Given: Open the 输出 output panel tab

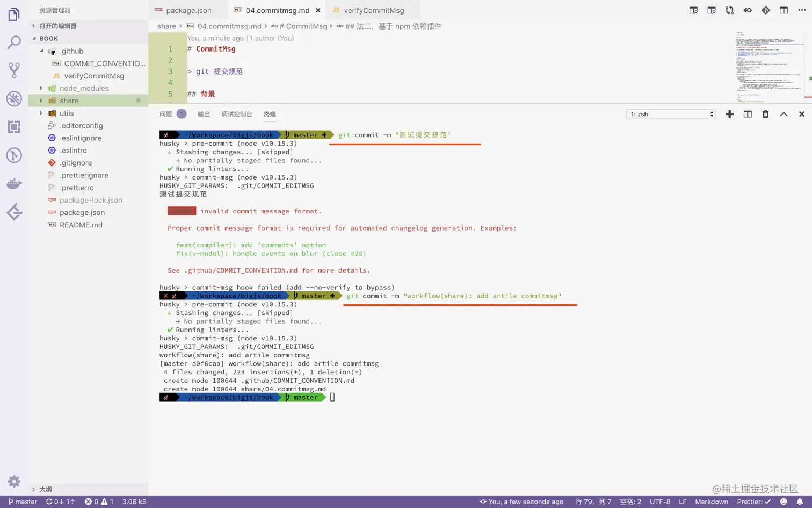Looking at the screenshot, I should [204, 114].
